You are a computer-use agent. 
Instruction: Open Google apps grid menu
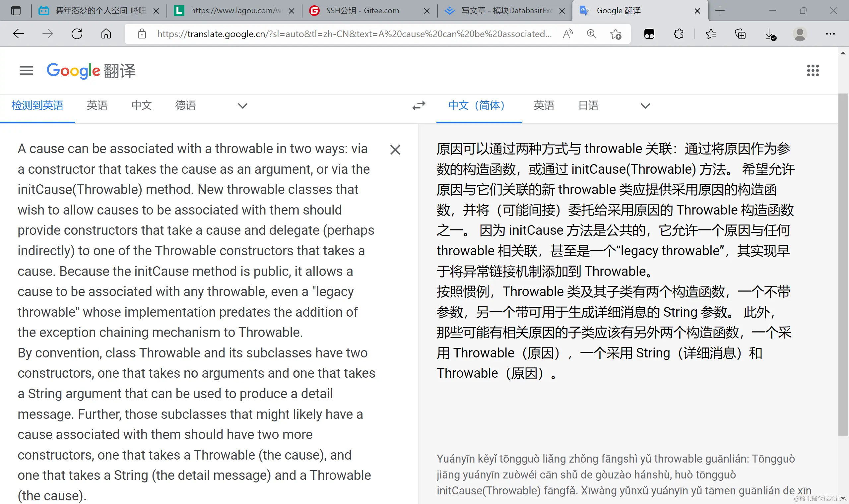(813, 71)
